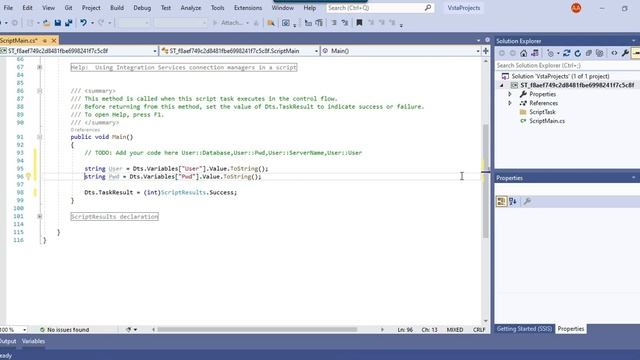The height and width of the screenshot is (360, 640).
Task: Open the Extensions menu
Action: point(248,8)
